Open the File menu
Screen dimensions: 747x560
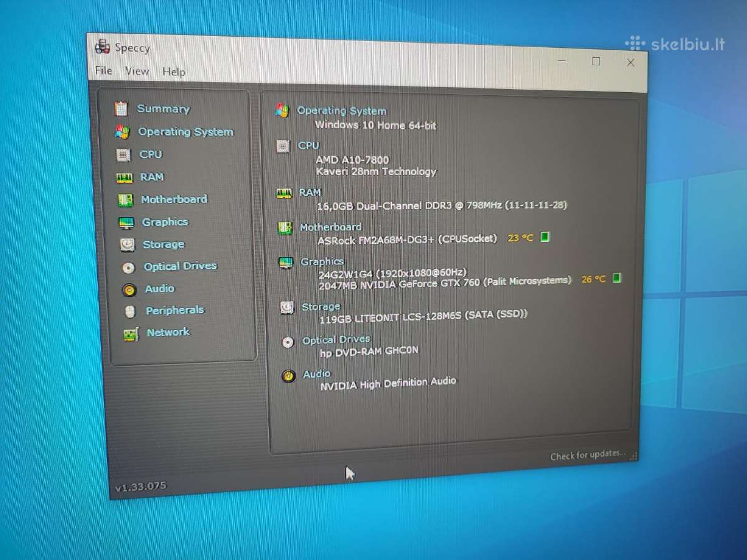103,70
